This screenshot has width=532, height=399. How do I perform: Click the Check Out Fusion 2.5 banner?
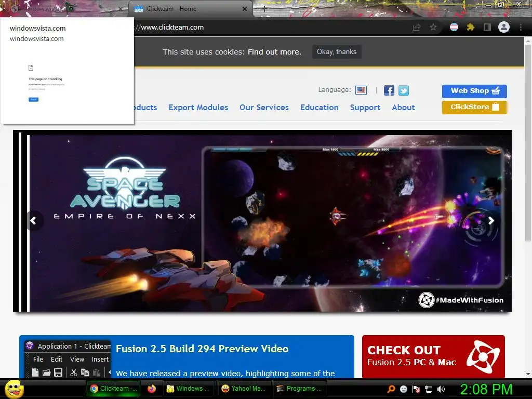(x=433, y=356)
